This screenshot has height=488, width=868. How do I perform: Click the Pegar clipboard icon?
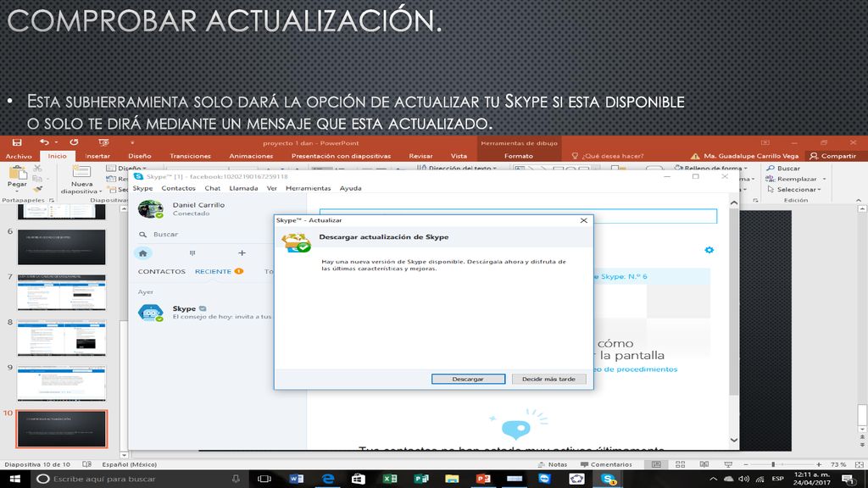[17, 173]
